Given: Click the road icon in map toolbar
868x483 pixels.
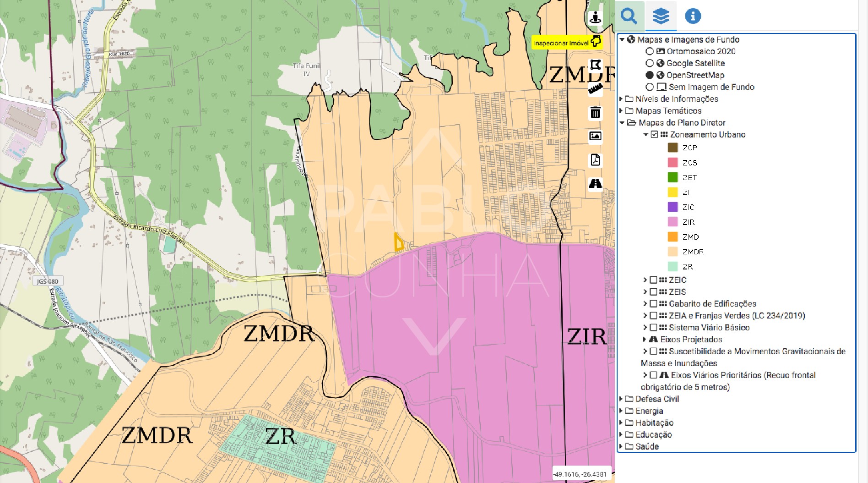Looking at the screenshot, I should (595, 184).
